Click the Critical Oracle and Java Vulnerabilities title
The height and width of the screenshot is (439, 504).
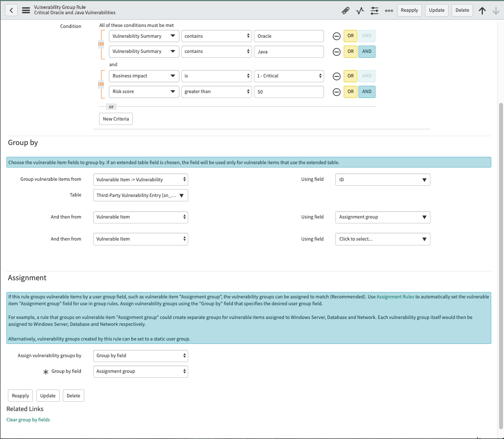click(x=75, y=13)
